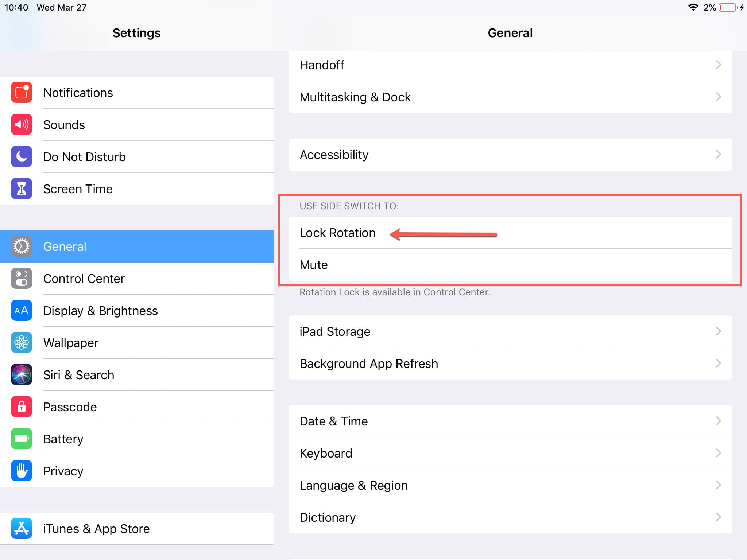Expand the Accessibility settings menu
This screenshot has height=560, width=747.
[510, 155]
